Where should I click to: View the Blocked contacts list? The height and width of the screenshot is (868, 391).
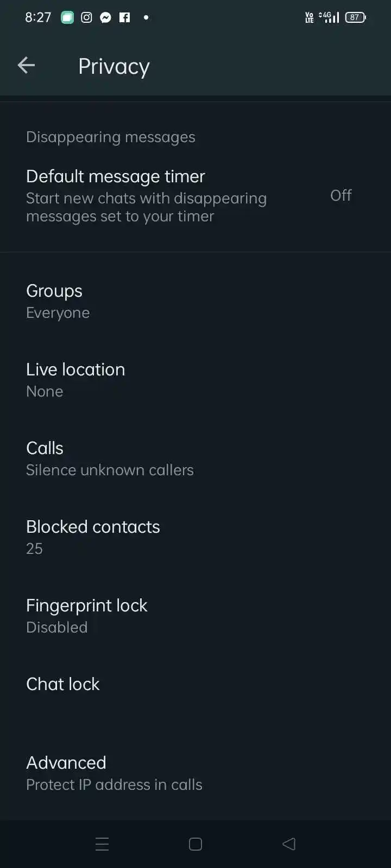[93, 537]
